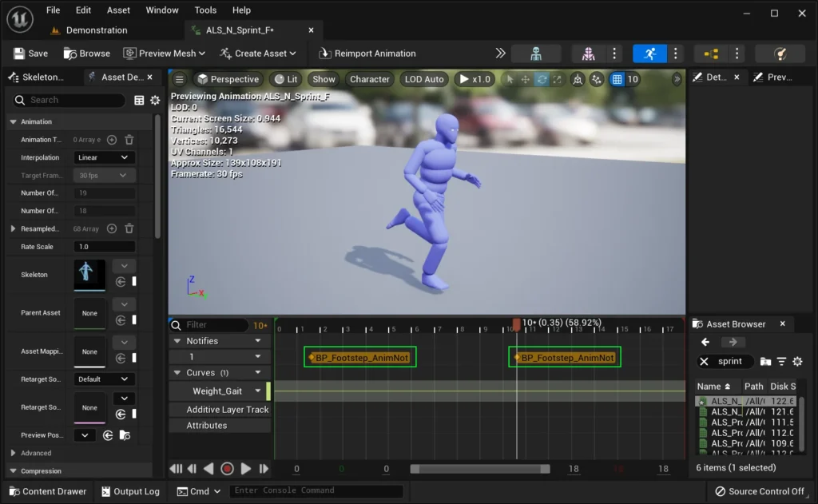818x504 pixels.
Task: Delete the Animation Track array entries
Action: (x=129, y=139)
